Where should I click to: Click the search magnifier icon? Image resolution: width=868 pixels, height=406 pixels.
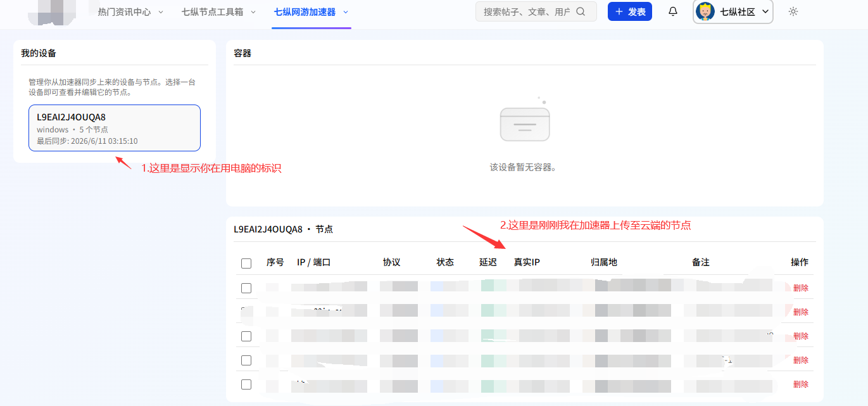pyautogui.click(x=581, y=11)
